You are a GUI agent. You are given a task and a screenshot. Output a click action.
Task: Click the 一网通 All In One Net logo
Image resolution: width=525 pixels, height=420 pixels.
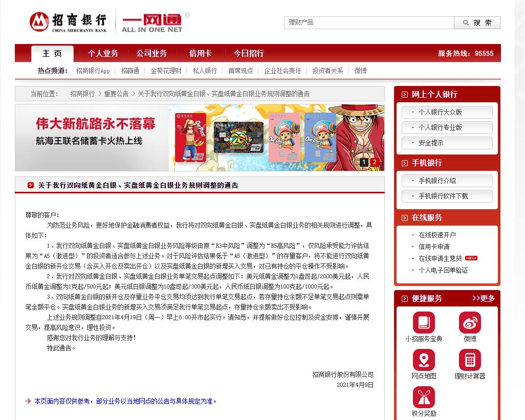[152, 23]
